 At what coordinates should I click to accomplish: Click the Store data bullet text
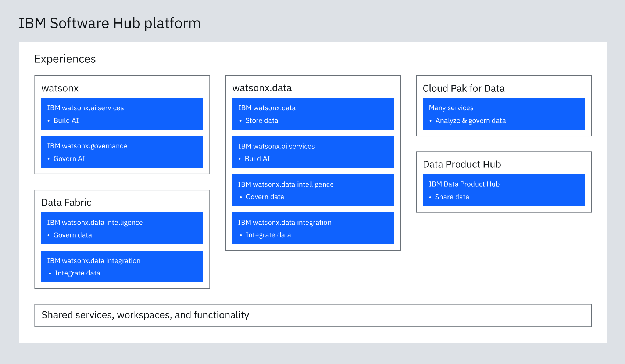click(261, 120)
